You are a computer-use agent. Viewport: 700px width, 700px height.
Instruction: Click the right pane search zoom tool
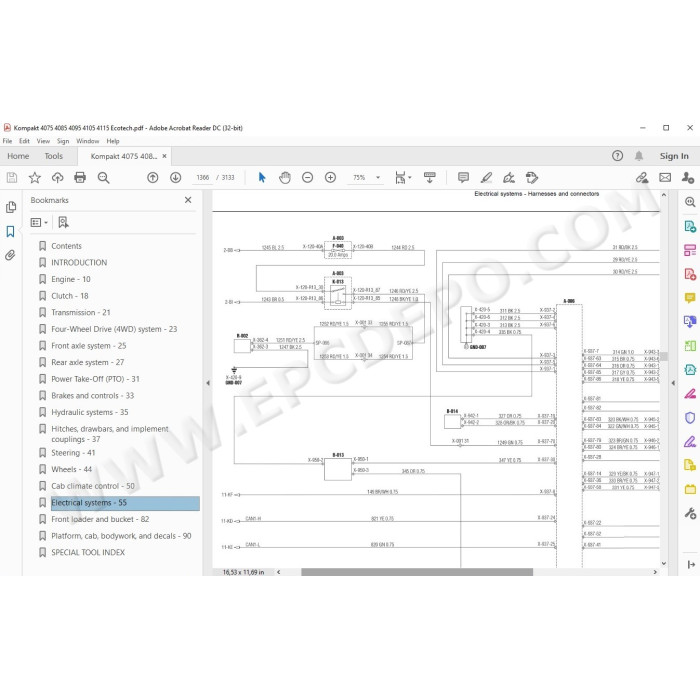[x=690, y=202]
